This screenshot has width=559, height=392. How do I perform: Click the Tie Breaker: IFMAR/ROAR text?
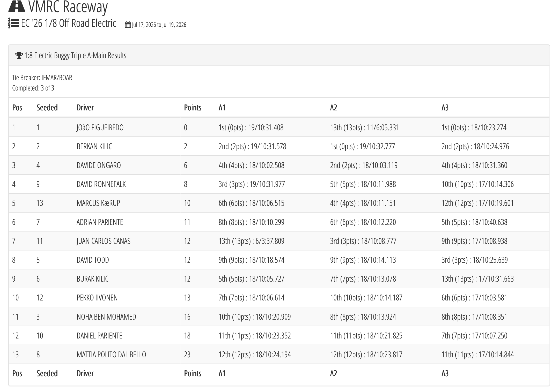pyautogui.click(x=42, y=78)
